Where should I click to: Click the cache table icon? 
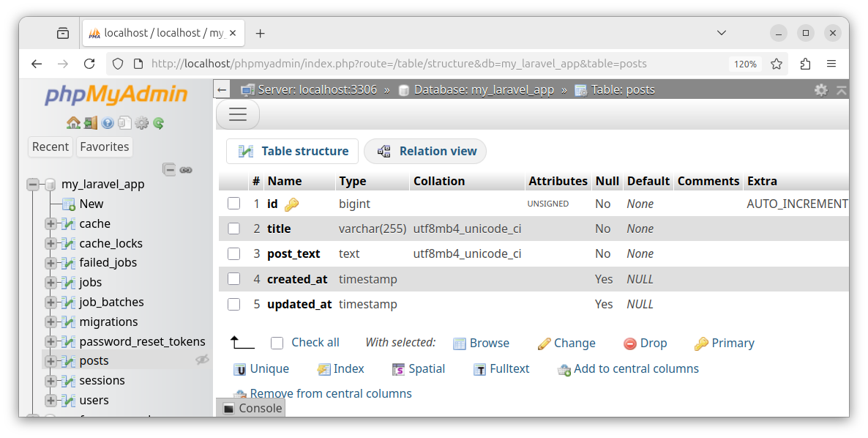pos(69,223)
